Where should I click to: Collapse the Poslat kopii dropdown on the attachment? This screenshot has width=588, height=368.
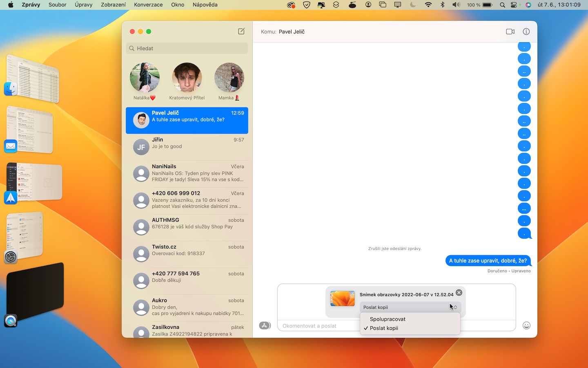(410, 307)
